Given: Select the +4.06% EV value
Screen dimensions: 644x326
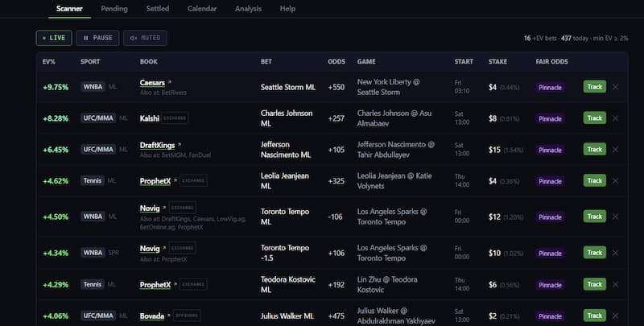Looking at the screenshot, I should click(x=56, y=316).
